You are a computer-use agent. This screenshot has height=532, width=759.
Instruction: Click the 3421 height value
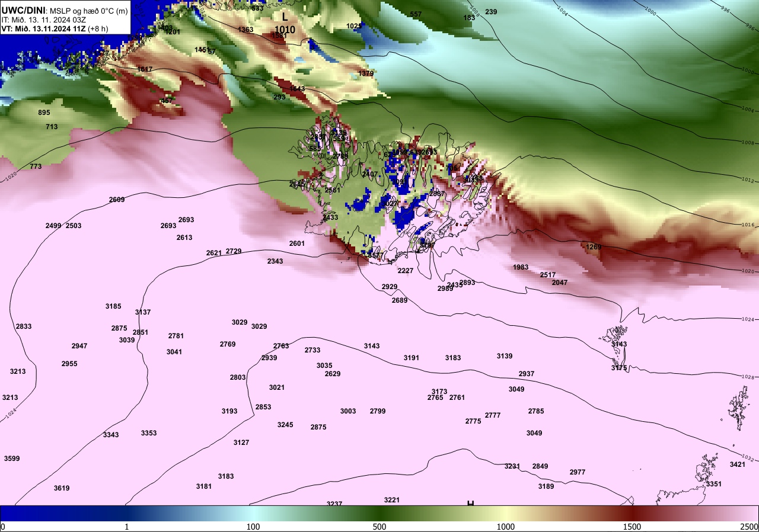click(x=738, y=464)
